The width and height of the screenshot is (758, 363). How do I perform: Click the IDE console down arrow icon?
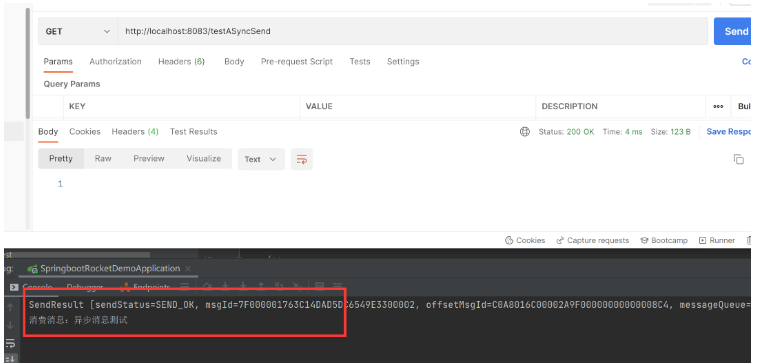[10, 325]
